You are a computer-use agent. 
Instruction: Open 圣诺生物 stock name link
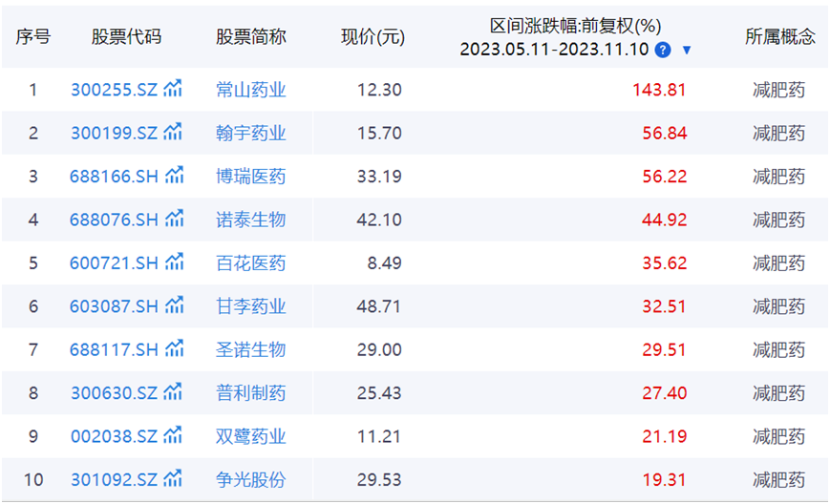coord(251,350)
